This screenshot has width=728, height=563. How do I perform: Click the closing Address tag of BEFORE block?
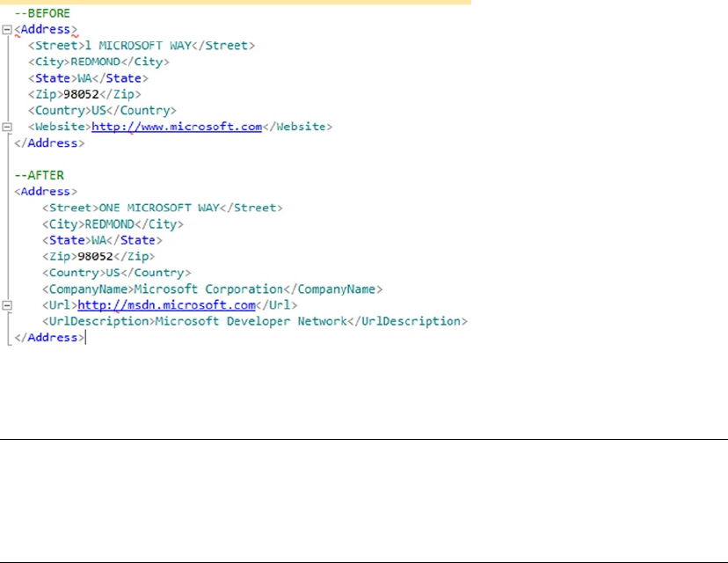[x=49, y=143]
